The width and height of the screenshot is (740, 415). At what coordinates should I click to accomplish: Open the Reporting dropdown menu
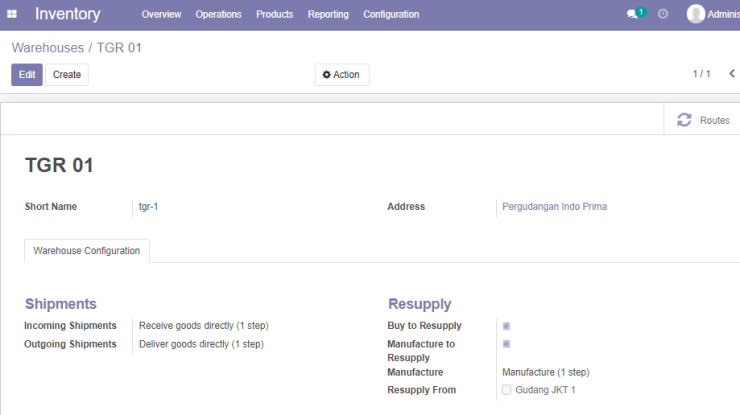(x=328, y=14)
